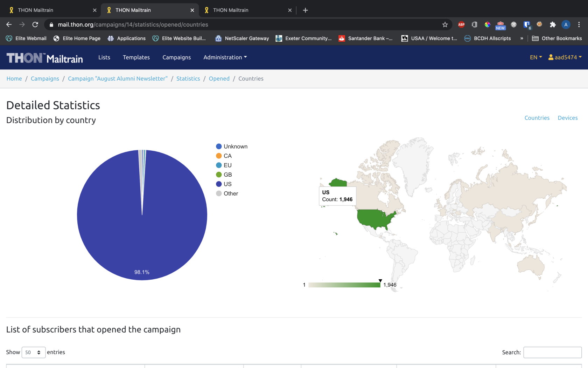Click the THON Mailtrain logo

click(45, 58)
